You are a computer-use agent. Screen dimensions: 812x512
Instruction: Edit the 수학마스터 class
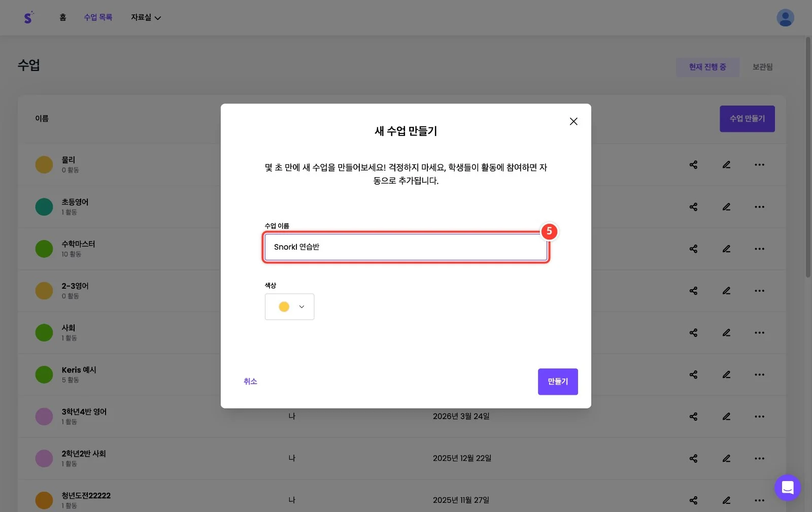(x=726, y=249)
